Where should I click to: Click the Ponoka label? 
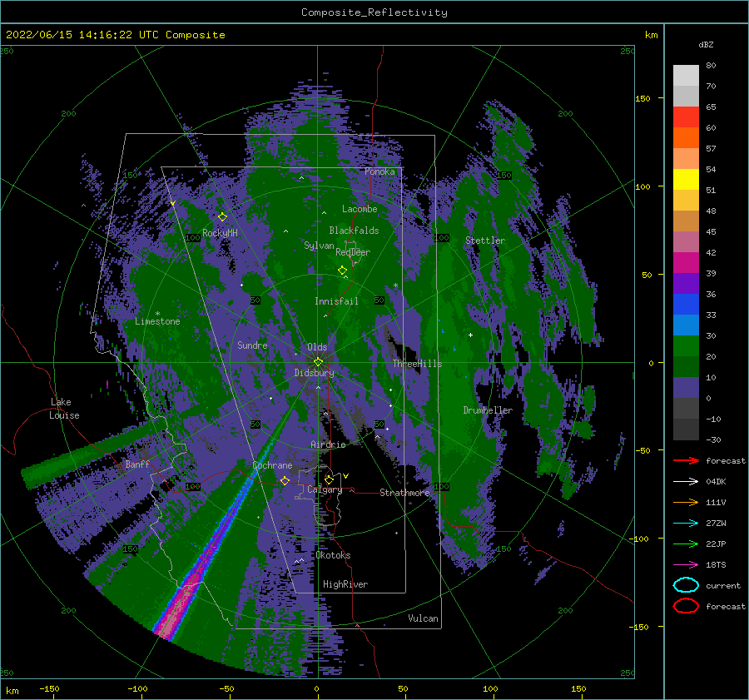379,171
